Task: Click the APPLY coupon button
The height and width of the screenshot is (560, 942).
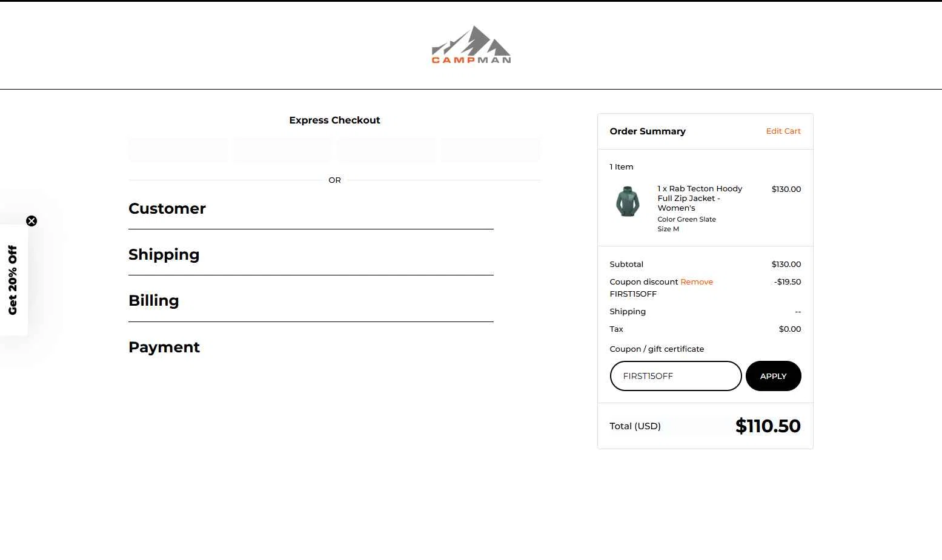Action: pos(773,376)
